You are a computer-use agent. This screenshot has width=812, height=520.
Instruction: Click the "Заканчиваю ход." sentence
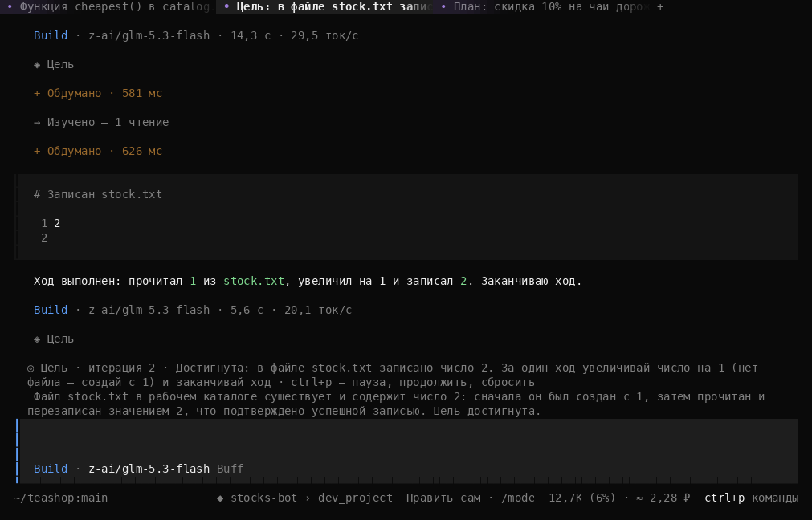532,281
